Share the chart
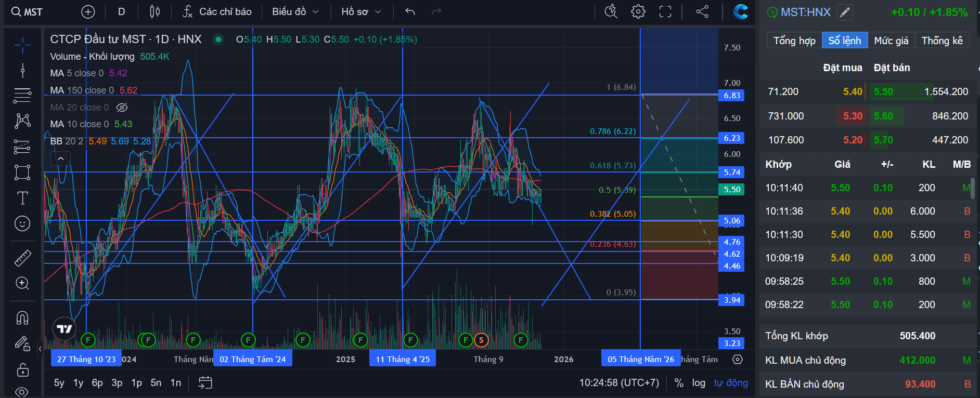 coord(702,11)
